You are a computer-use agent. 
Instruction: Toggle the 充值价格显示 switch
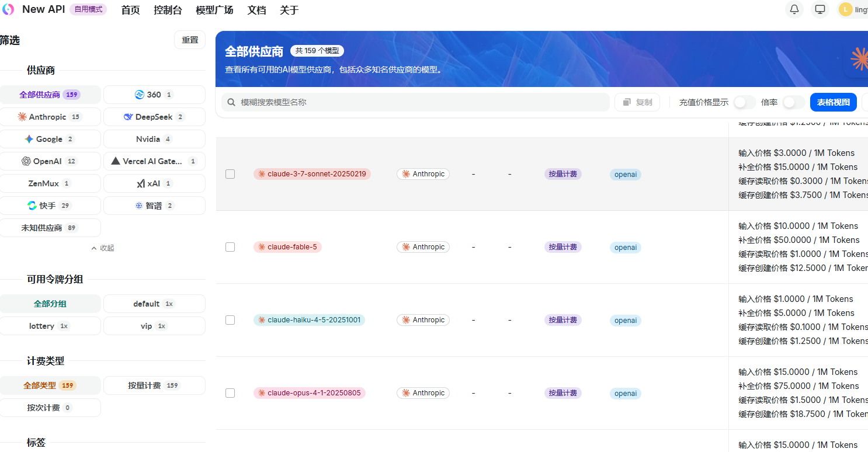point(745,102)
